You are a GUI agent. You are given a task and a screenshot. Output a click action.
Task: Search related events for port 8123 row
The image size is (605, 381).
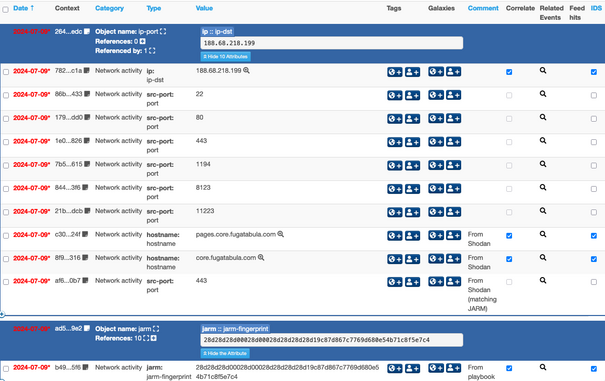click(543, 187)
